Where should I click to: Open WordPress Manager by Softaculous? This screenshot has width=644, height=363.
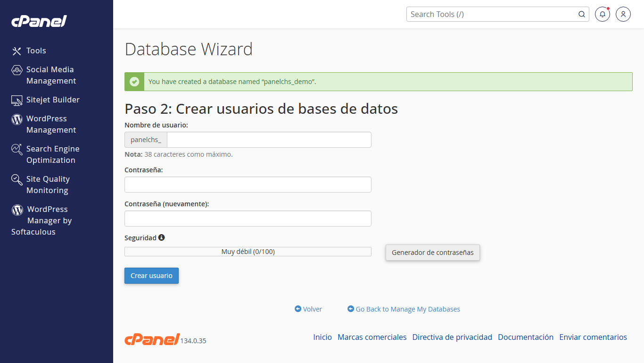41,220
